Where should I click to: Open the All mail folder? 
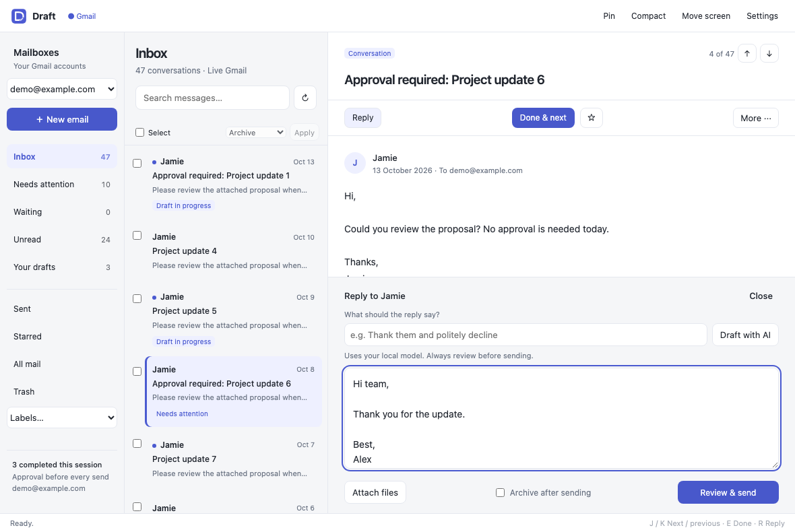(x=62, y=364)
